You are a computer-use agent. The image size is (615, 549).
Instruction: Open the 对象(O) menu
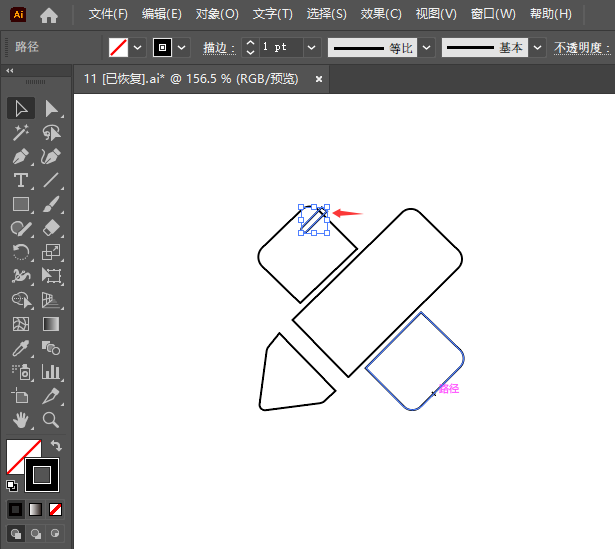[x=217, y=14]
